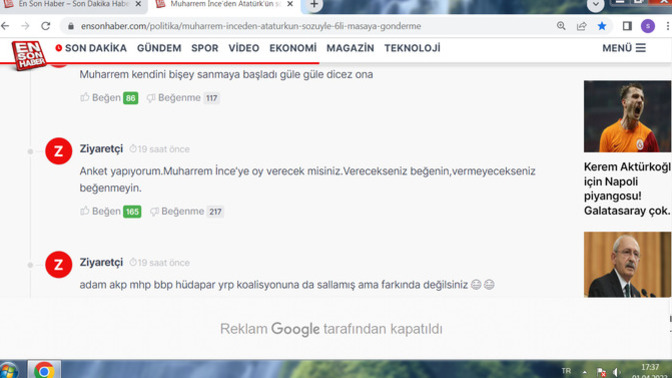672x378 pixels.
Task: Like the comment with 86 likes
Action: [109, 98]
